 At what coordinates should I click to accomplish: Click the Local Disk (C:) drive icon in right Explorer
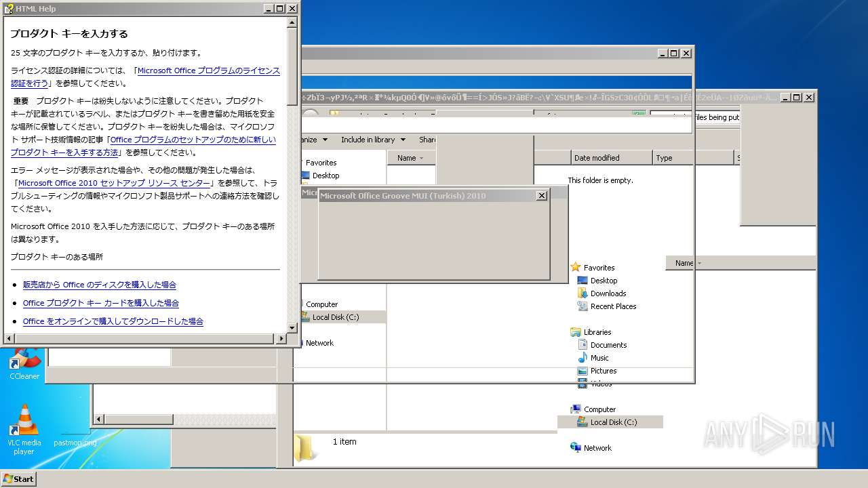pyautogui.click(x=583, y=422)
